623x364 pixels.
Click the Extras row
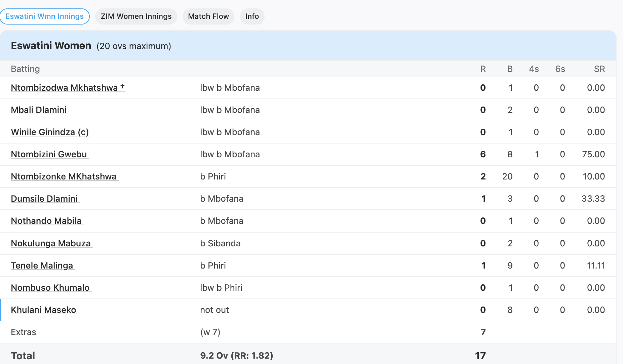(x=24, y=332)
